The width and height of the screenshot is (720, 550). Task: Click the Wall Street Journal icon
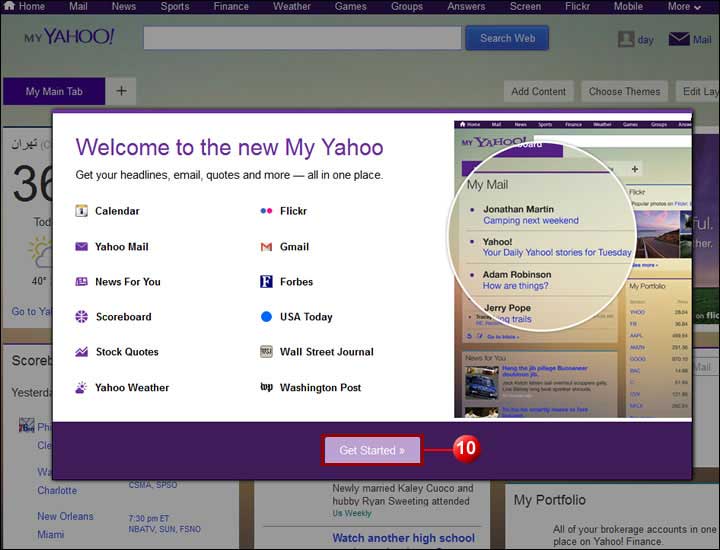(x=266, y=352)
